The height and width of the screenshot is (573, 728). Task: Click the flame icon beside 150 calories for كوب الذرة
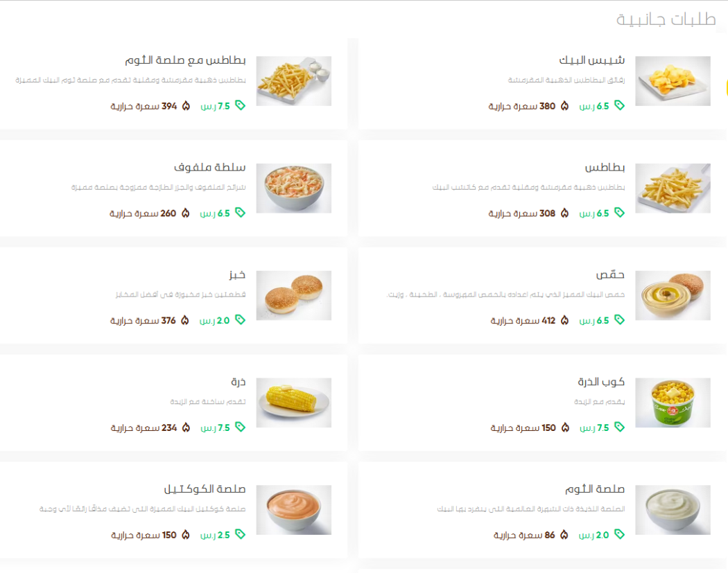click(x=565, y=427)
